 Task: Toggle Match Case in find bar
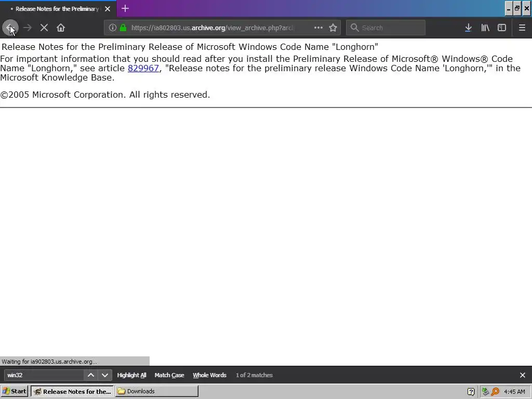click(169, 375)
